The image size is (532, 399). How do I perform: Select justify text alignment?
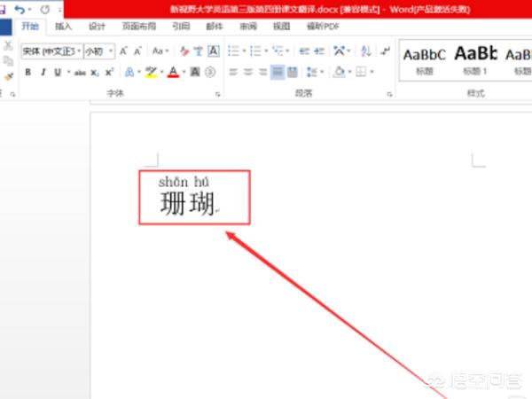point(278,72)
